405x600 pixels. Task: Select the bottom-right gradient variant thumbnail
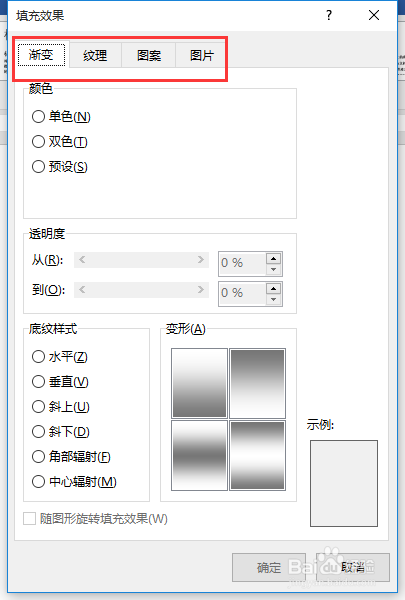[258, 455]
